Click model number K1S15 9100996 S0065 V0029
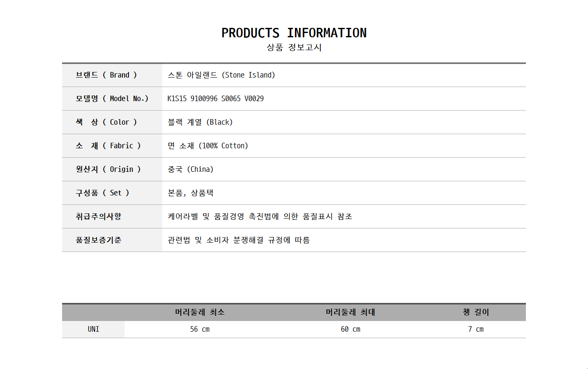 215,99
